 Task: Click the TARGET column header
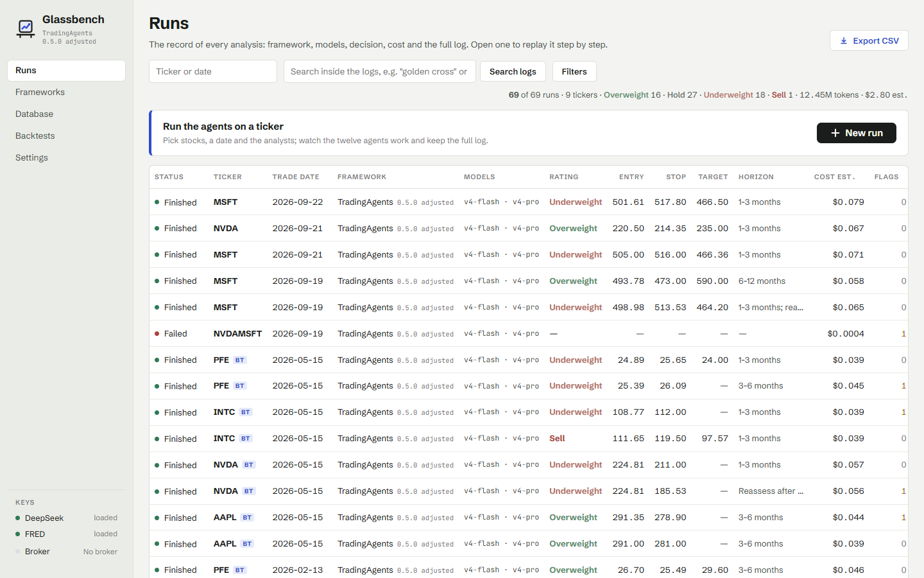tap(714, 177)
